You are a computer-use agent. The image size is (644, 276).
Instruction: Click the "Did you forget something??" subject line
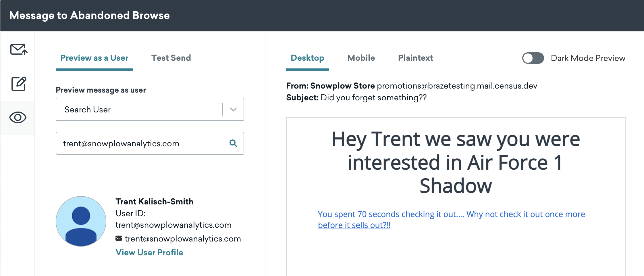point(373,98)
